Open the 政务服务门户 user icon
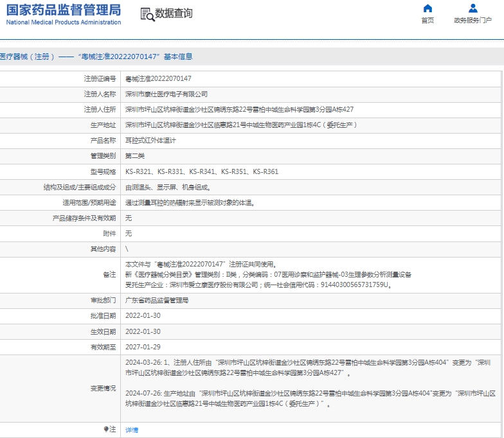 (x=473, y=8)
